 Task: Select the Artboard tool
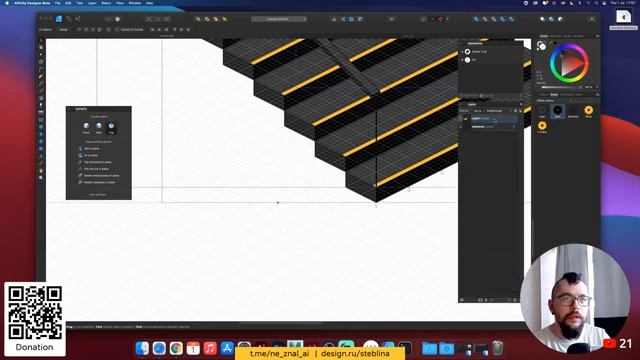pos(41,47)
